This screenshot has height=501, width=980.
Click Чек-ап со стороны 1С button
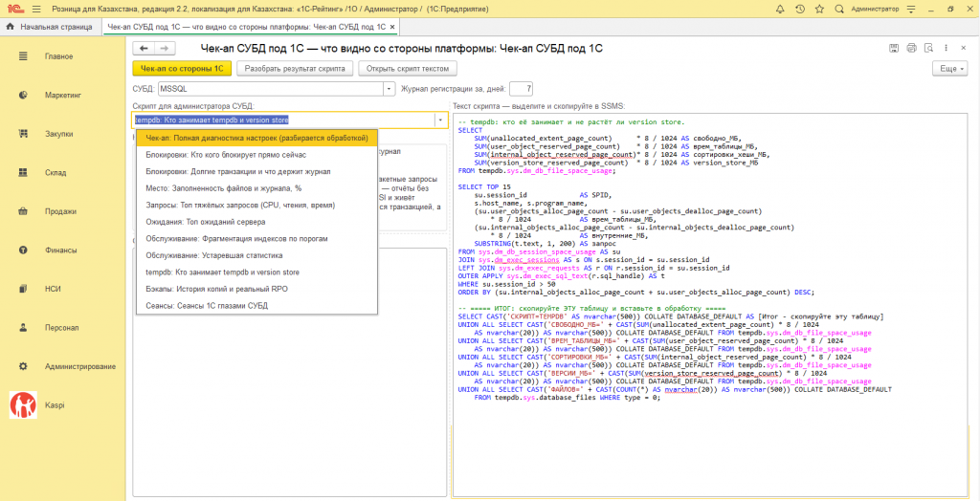click(x=182, y=68)
